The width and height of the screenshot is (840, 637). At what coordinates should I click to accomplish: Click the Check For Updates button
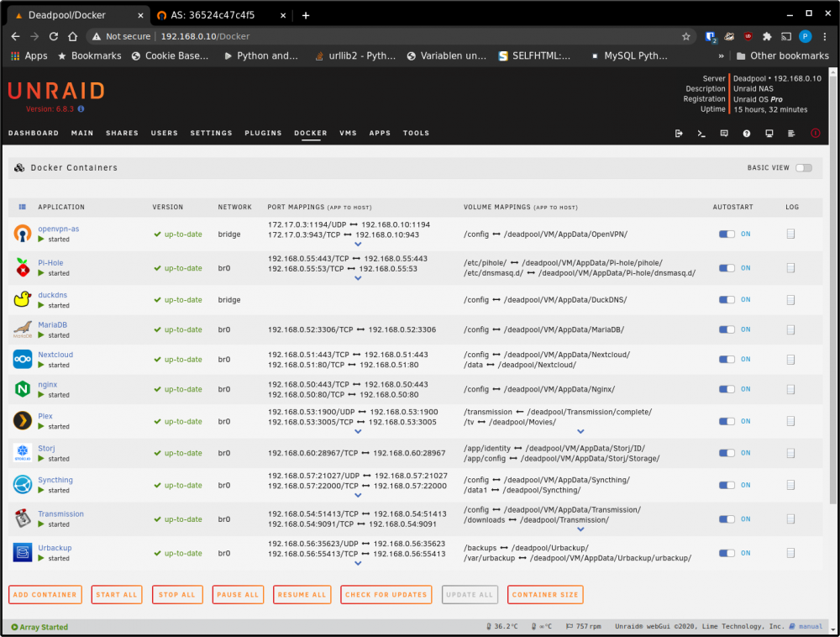386,595
